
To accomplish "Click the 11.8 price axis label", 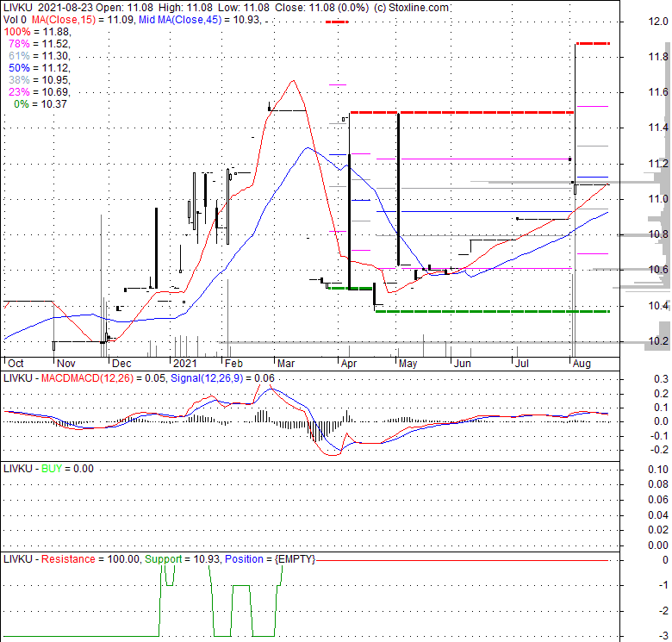I will tap(658, 57).
